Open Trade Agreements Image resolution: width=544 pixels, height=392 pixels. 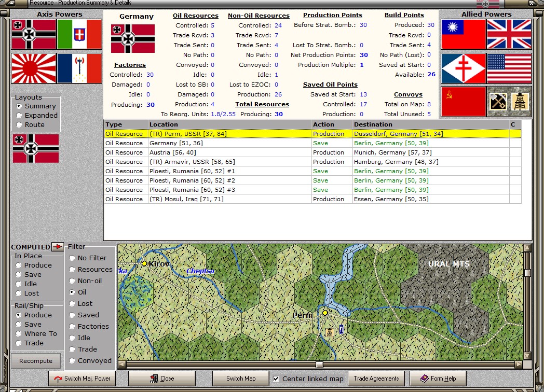point(376,379)
